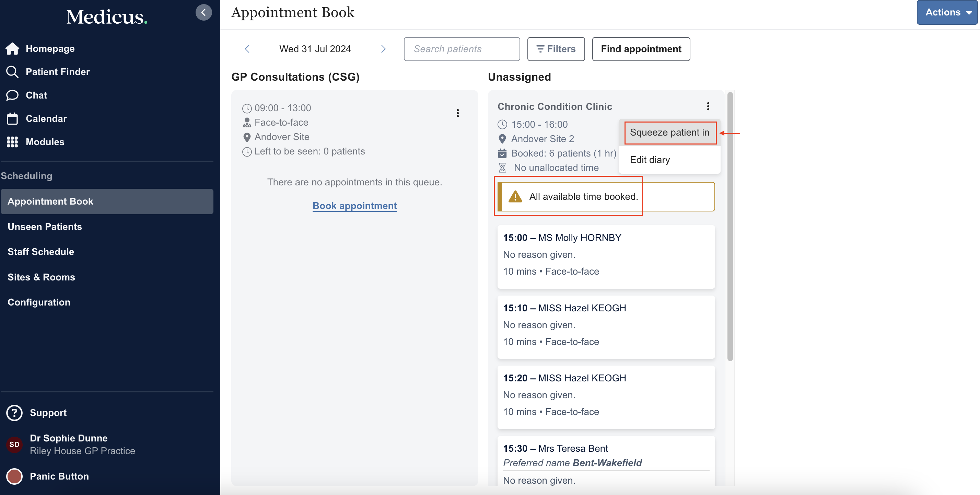The width and height of the screenshot is (980, 495).
Task: Open Chronic Condition Clinic three-dot menu
Action: [708, 106]
